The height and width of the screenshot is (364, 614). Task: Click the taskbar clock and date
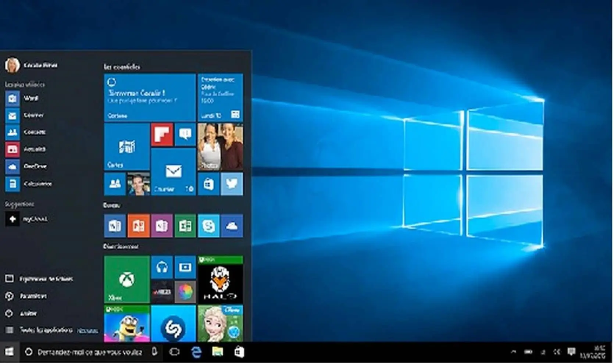(593, 352)
